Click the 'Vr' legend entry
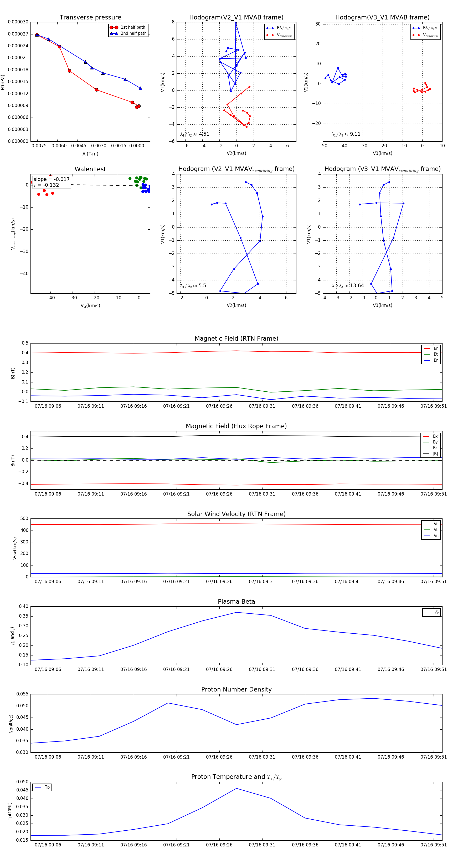473x868 pixels. (x=431, y=524)
